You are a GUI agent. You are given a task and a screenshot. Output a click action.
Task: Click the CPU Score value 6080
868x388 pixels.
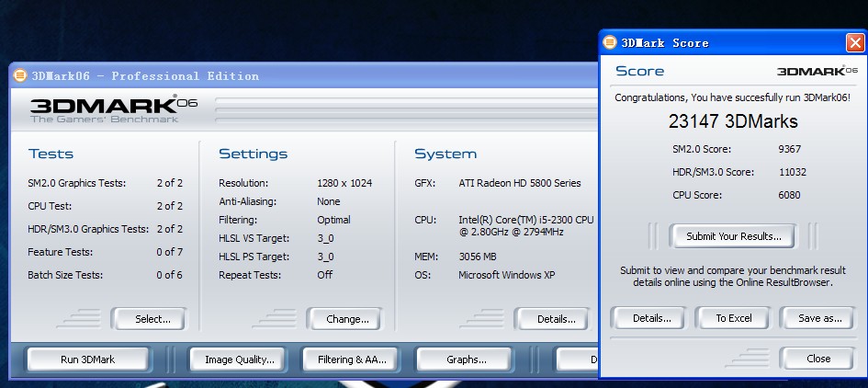pyautogui.click(x=789, y=195)
